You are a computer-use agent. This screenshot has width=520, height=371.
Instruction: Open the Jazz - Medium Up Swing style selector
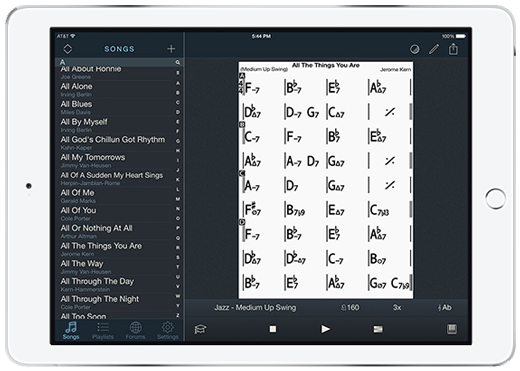[255, 307]
